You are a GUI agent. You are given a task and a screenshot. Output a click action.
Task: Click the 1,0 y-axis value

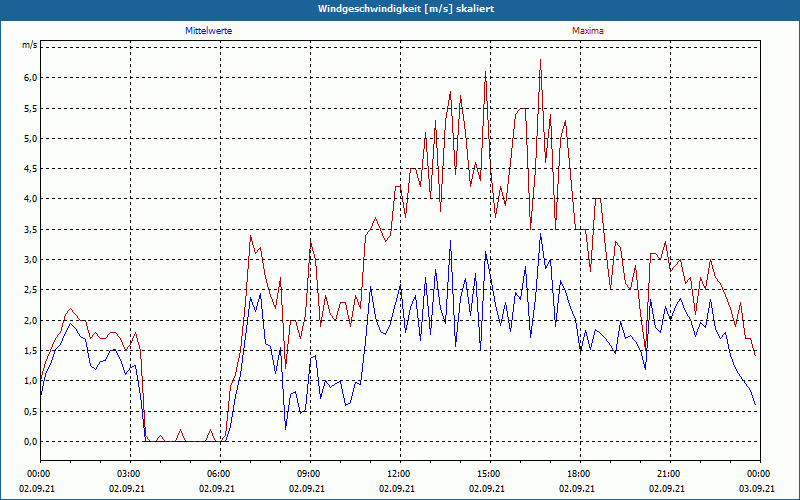coord(31,381)
